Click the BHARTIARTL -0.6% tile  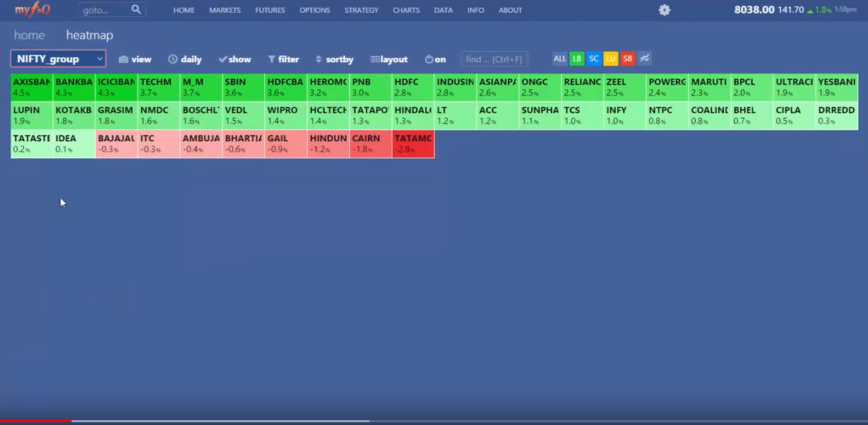tap(244, 144)
